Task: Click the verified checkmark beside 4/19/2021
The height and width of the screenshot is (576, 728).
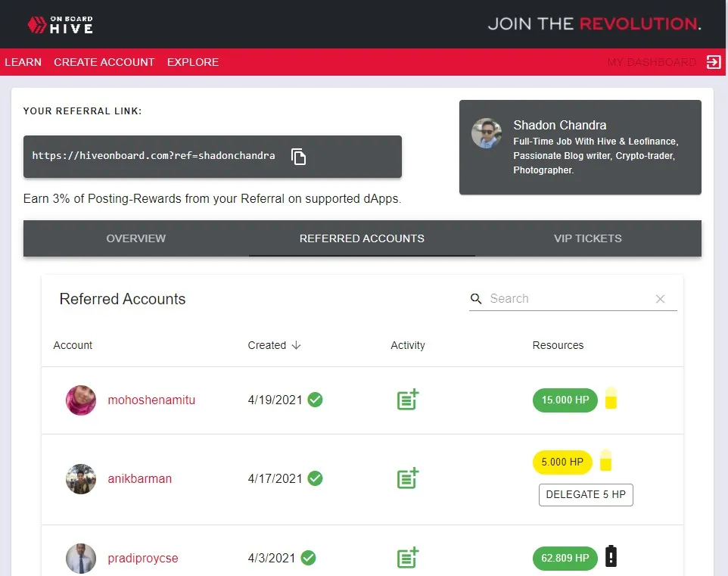Action: [316, 400]
